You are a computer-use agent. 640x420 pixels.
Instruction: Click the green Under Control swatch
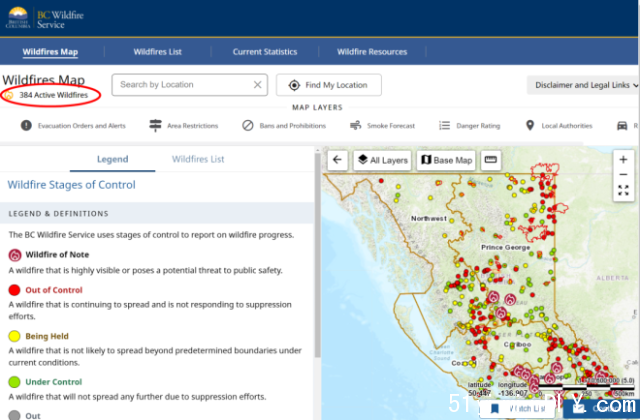(14, 382)
